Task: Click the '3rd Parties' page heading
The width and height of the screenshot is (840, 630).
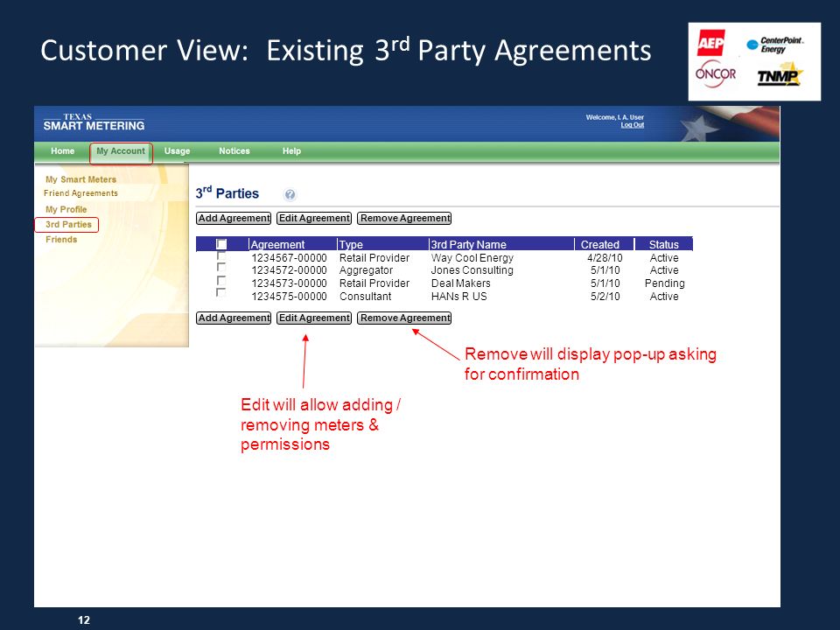Action: click(227, 192)
